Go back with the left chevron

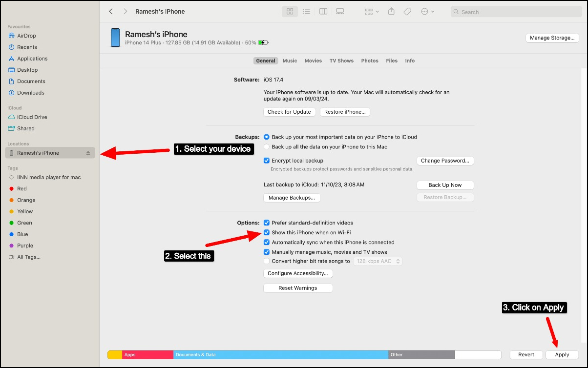coord(111,11)
